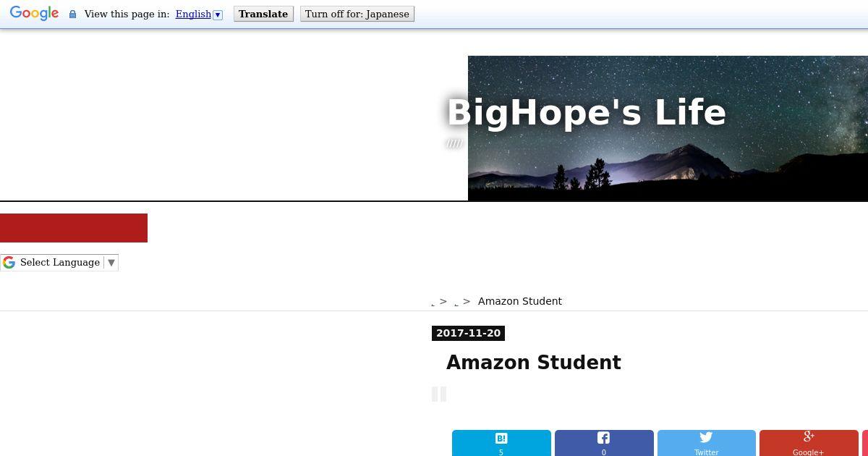Share the post on Twitter
Image resolution: width=868 pixels, height=456 pixels.
(x=707, y=443)
